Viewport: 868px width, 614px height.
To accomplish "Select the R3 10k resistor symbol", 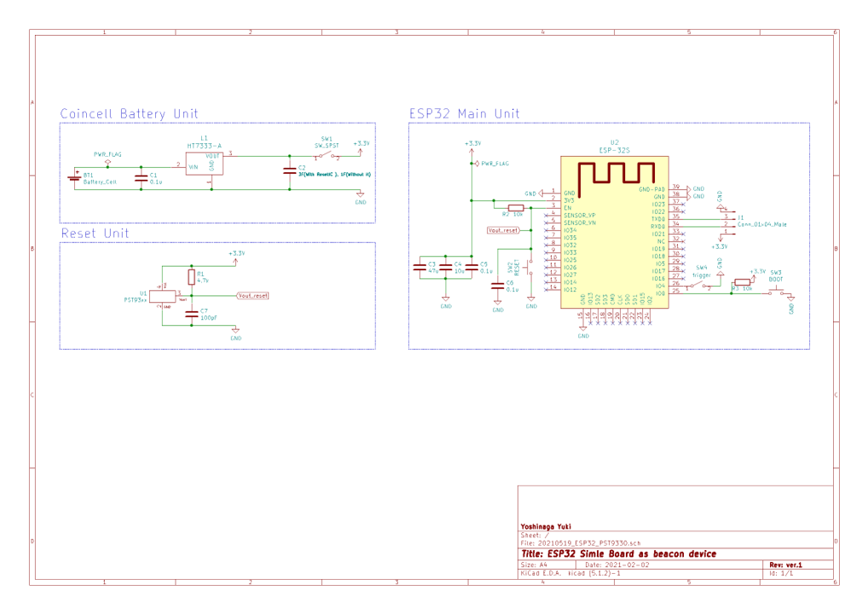I will tap(743, 282).
